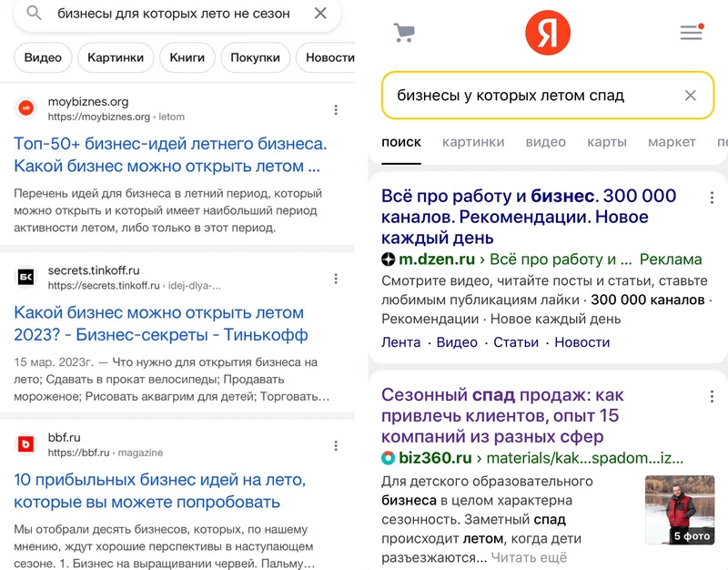
Task: Click the bbf.ru site favicon
Action: (26, 444)
